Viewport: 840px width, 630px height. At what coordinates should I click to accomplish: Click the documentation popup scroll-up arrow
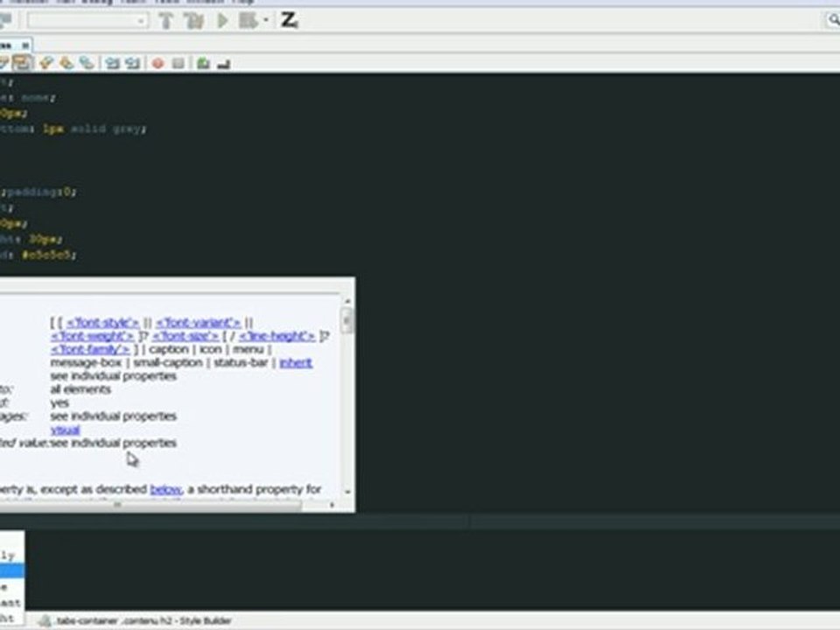[347, 301]
